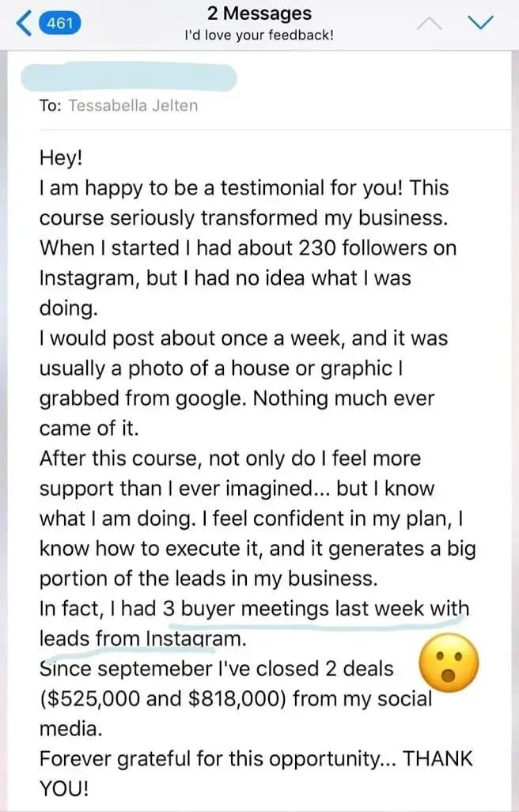Tap the blue back chevron arrow
Viewport: 519px width, 812px height.
coord(24,23)
